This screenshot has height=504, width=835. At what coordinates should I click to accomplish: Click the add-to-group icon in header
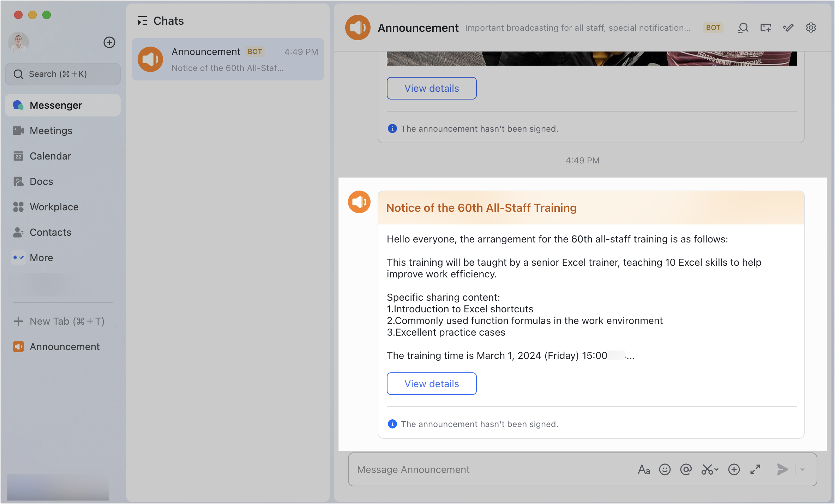coord(765,28)
